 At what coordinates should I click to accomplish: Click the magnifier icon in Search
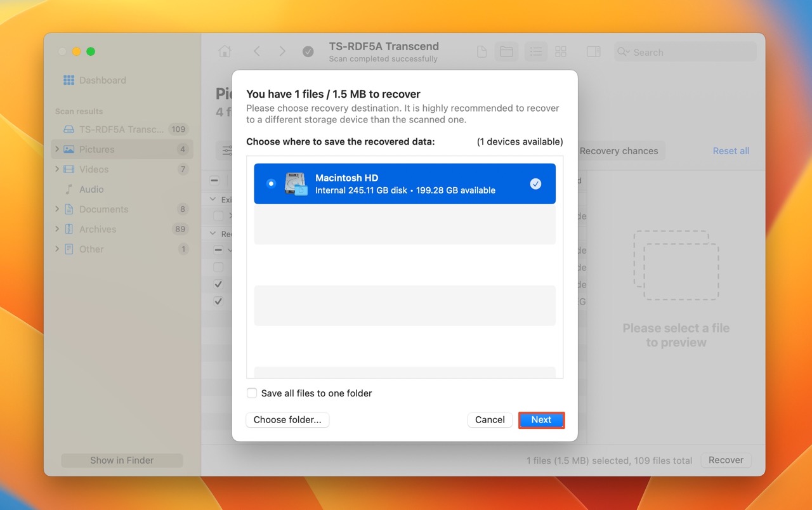(x=623, y=52)
